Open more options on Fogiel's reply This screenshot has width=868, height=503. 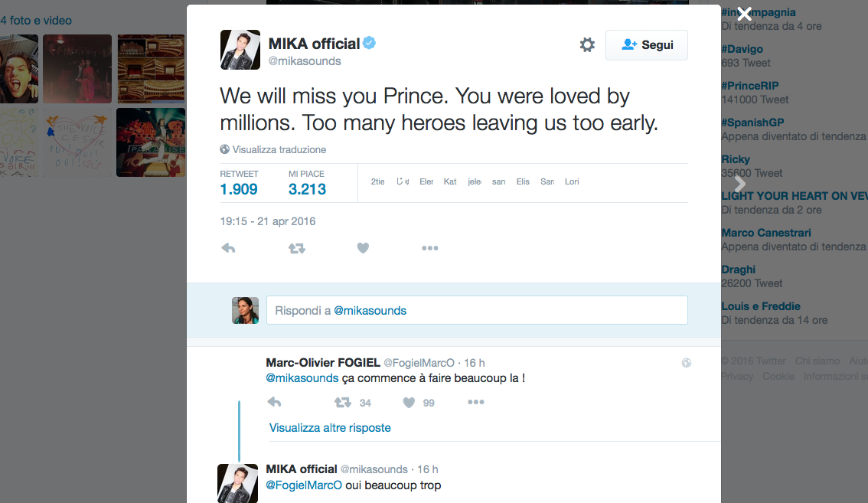click(x=475, y=403)
